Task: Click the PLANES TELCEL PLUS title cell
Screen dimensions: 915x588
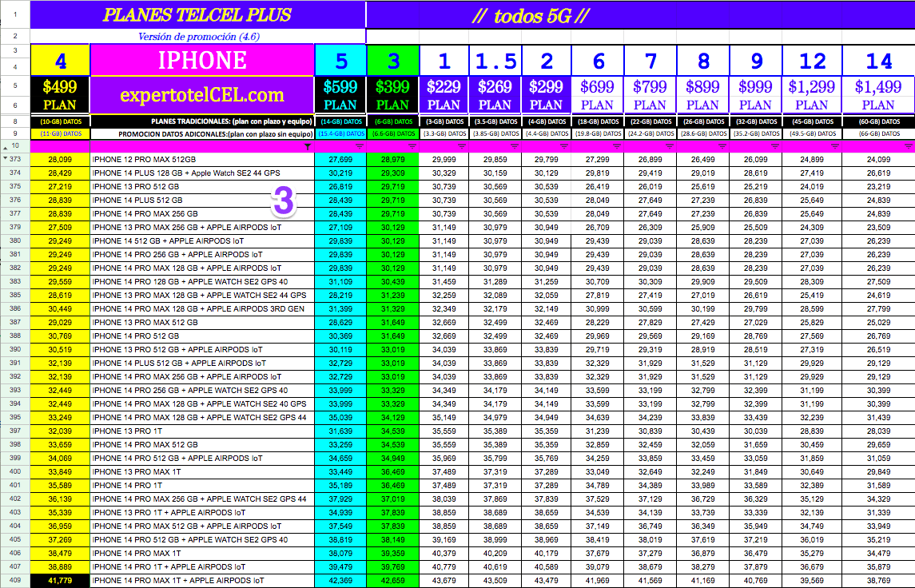Action: click(x=198, y=15)
